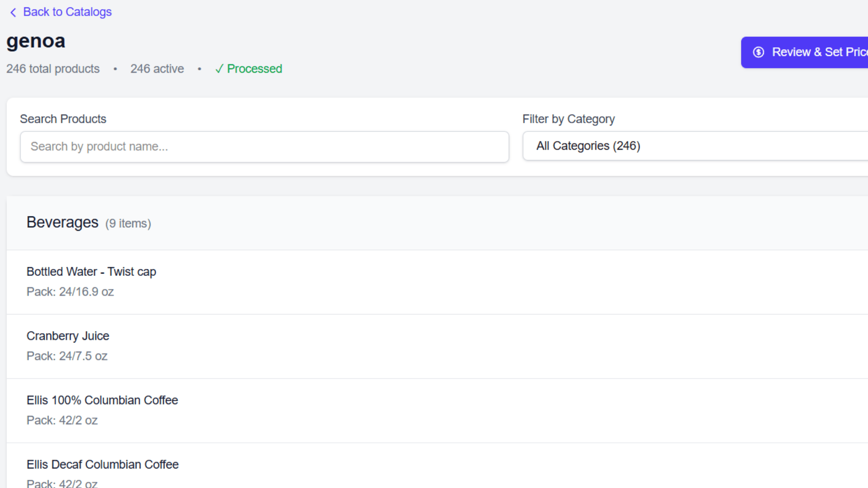Click the genoa catalog title
The image size is (868, 488).
click(36, 41)
